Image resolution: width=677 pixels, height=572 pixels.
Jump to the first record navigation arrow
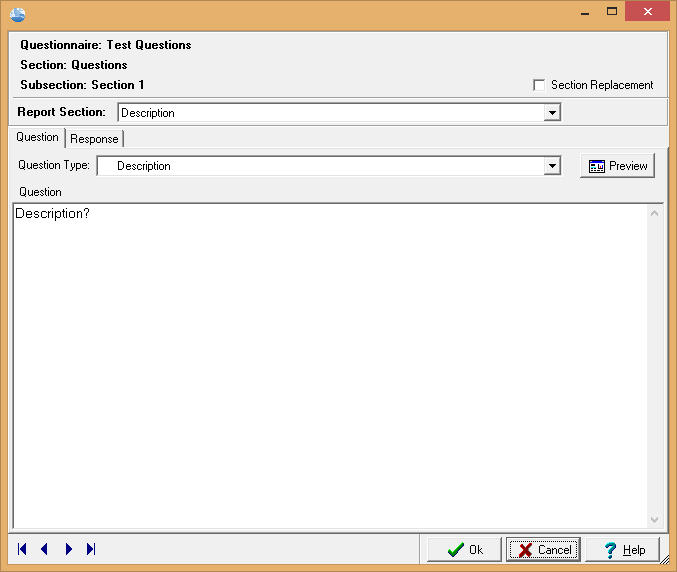pyautogui.click(x=22, y=549)
